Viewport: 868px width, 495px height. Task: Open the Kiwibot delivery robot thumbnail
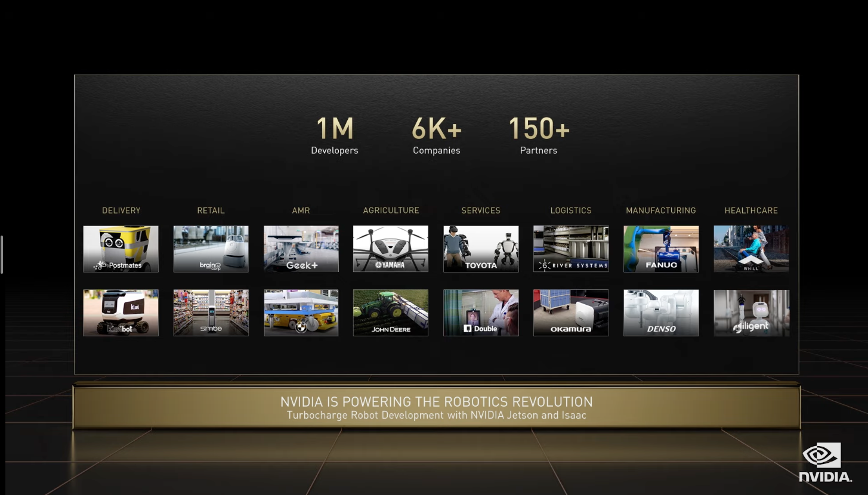[121, 313]
